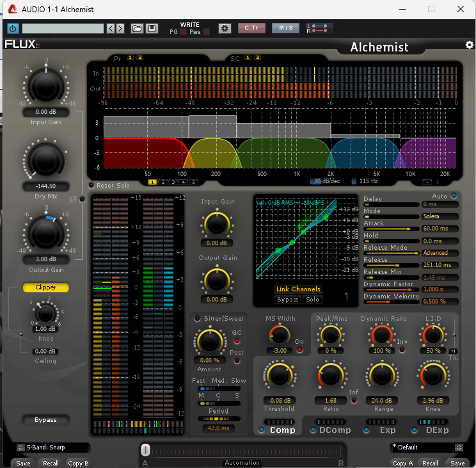Click the Clipper Knee knob
This screenshot has height=468, width=476.
[45, 314]
